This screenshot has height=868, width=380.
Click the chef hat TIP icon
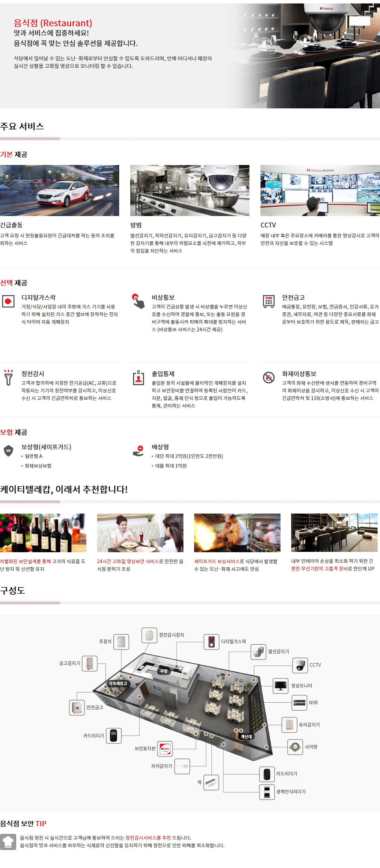[x=8, y=841]
